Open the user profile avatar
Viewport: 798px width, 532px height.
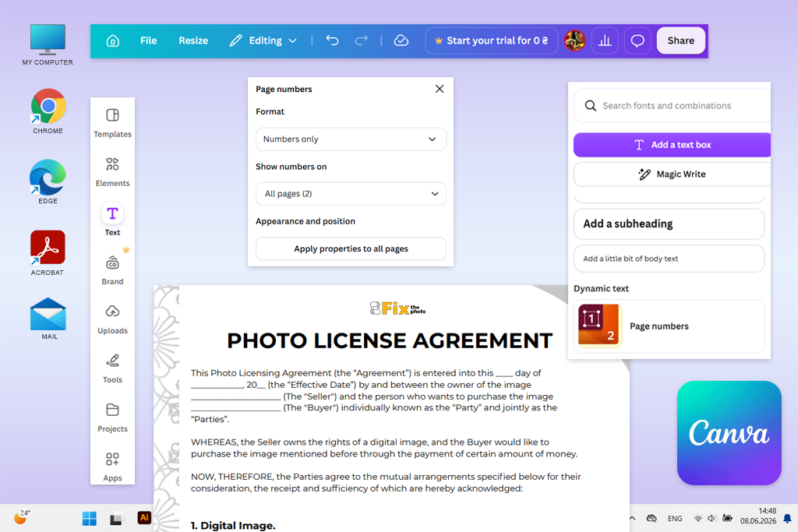click(x=574, y=41)
